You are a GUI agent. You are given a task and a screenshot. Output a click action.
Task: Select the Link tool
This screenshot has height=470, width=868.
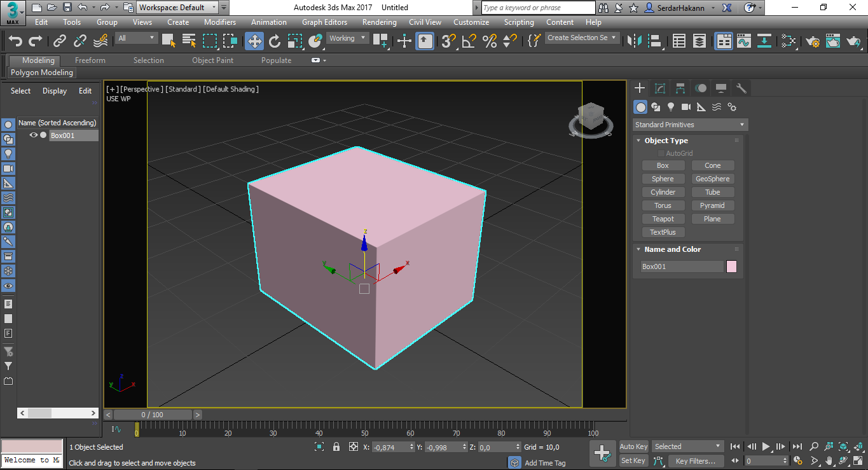[x=60, y=41]
